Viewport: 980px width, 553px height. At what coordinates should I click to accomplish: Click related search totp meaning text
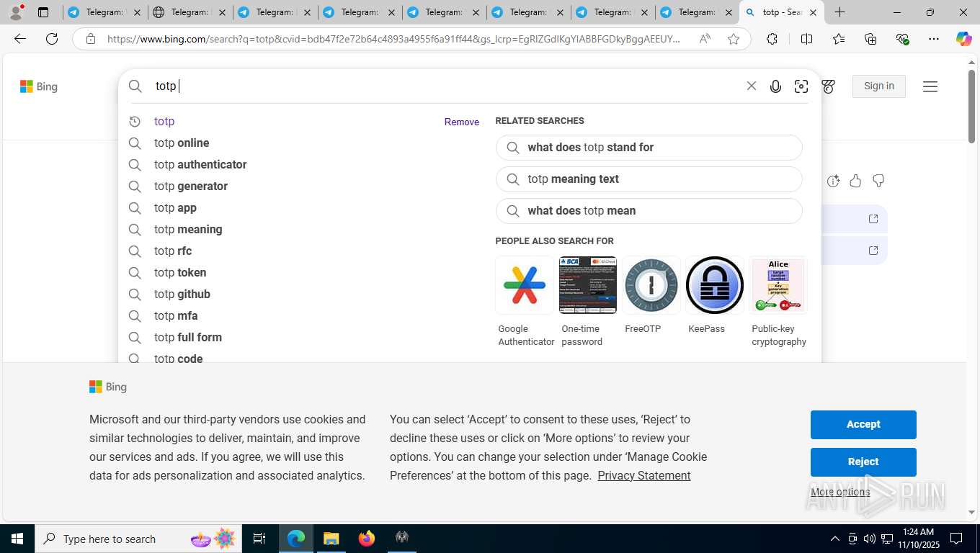pyautogui.click(x=649, y=179)
